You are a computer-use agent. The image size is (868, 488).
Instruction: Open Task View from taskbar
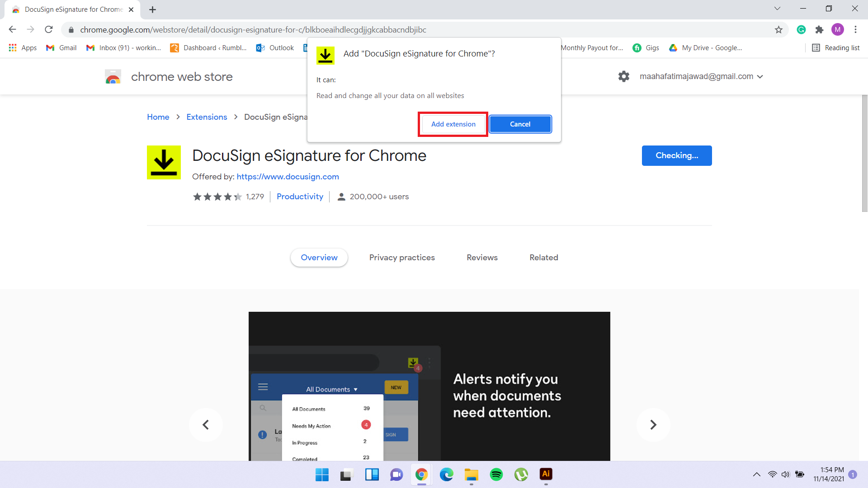pos(347,474)
